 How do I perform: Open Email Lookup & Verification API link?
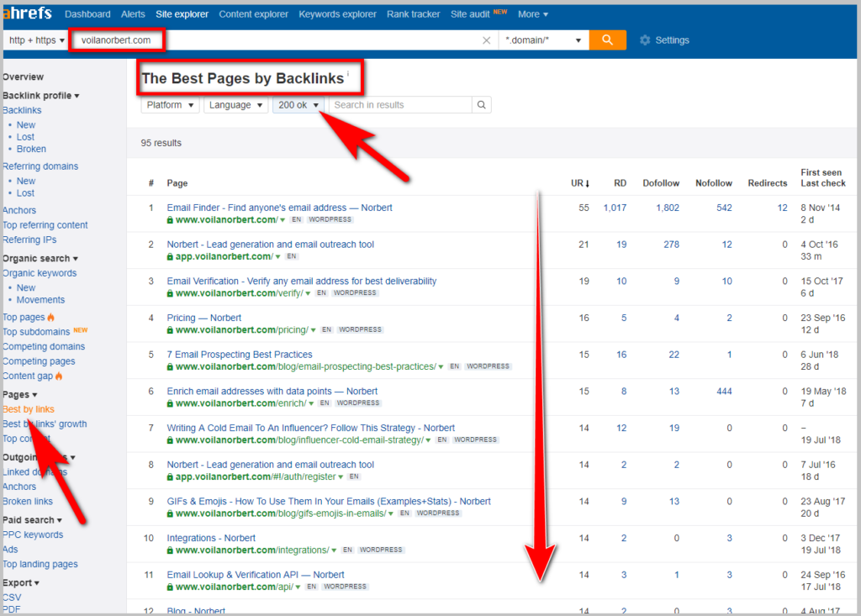coord(256,574)
